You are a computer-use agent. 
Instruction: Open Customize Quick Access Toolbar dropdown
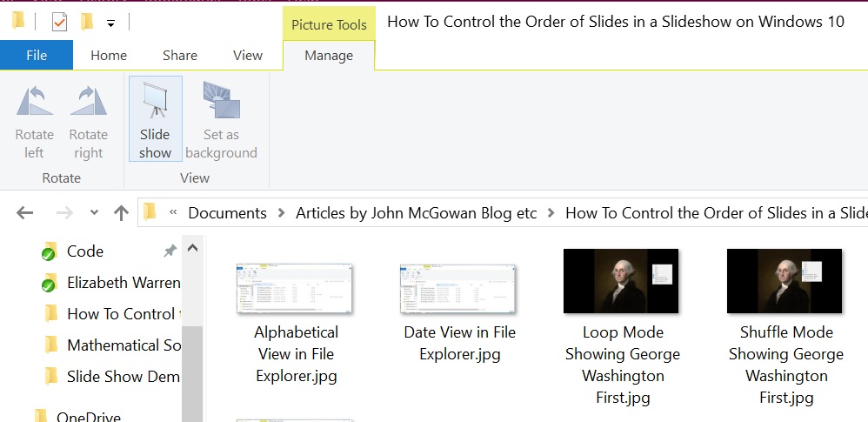(x=110, y=23)
